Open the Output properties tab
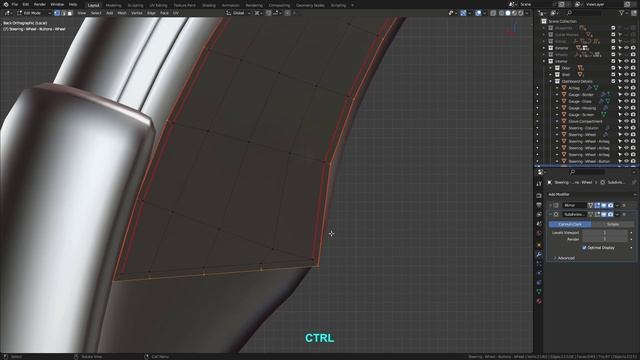This screenshot has width=640, height=360. coord(539,205)
